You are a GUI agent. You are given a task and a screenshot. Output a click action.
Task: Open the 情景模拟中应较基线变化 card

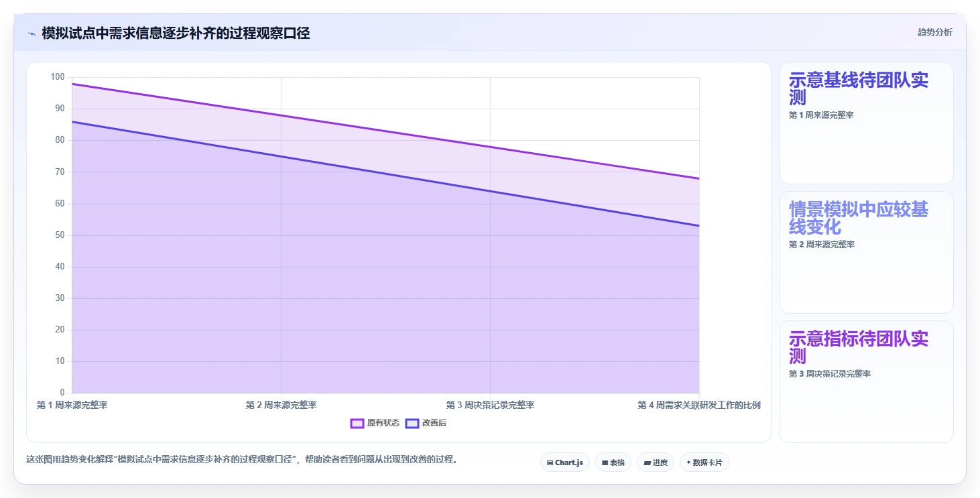[x=867, y=253]
